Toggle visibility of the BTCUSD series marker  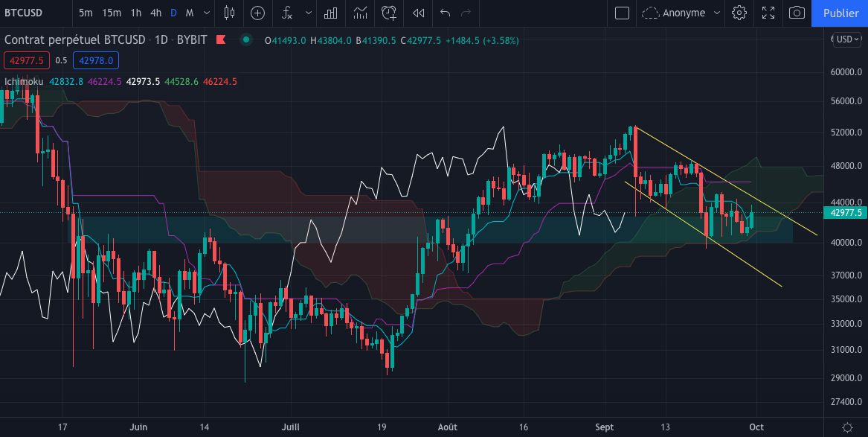pyautogui.click(x=245, y=39)
